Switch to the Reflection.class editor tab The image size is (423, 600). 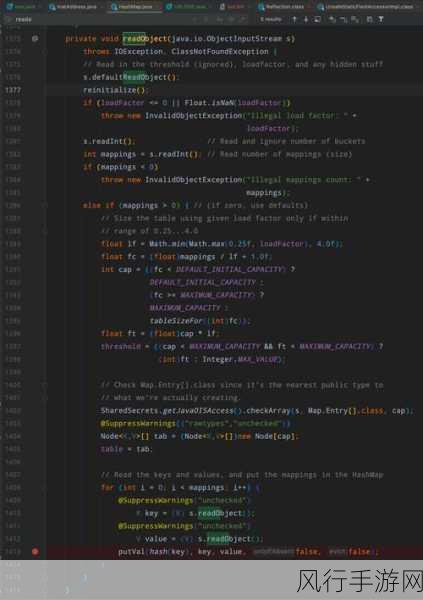click(x=281, y=7)
